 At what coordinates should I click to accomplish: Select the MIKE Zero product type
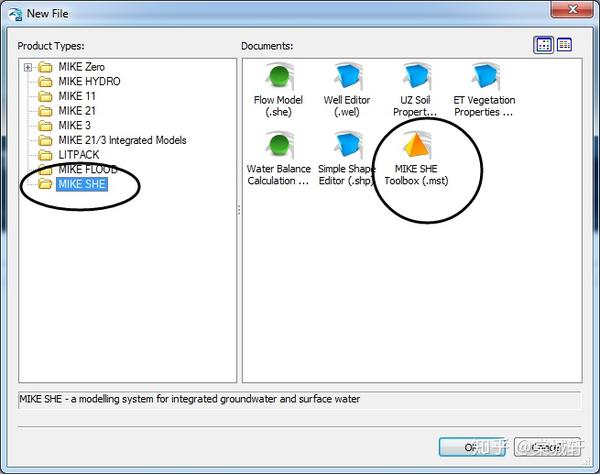82,67
